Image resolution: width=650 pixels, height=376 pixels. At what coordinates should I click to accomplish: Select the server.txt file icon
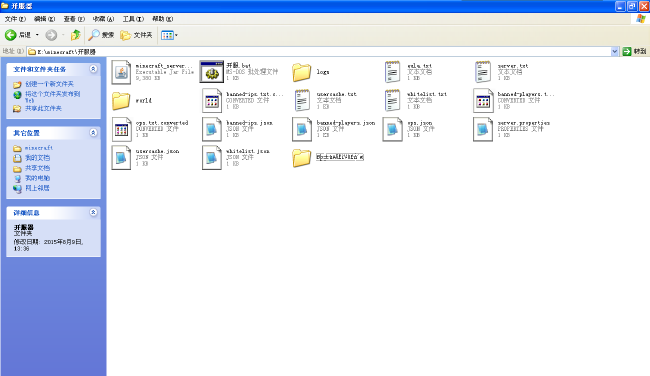point(483,72)
